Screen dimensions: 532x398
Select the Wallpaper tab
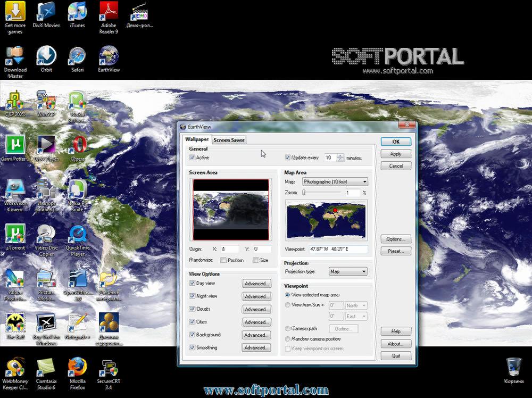[x=197, y=139]
